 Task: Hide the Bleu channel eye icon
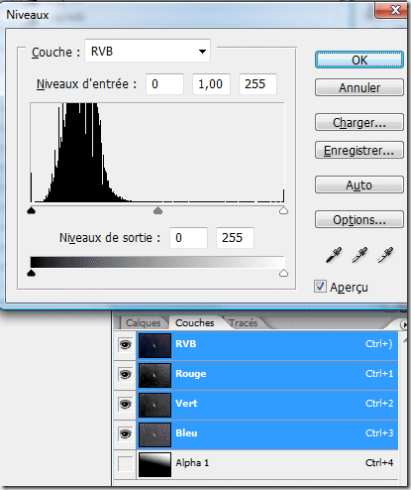pos(125,434)
